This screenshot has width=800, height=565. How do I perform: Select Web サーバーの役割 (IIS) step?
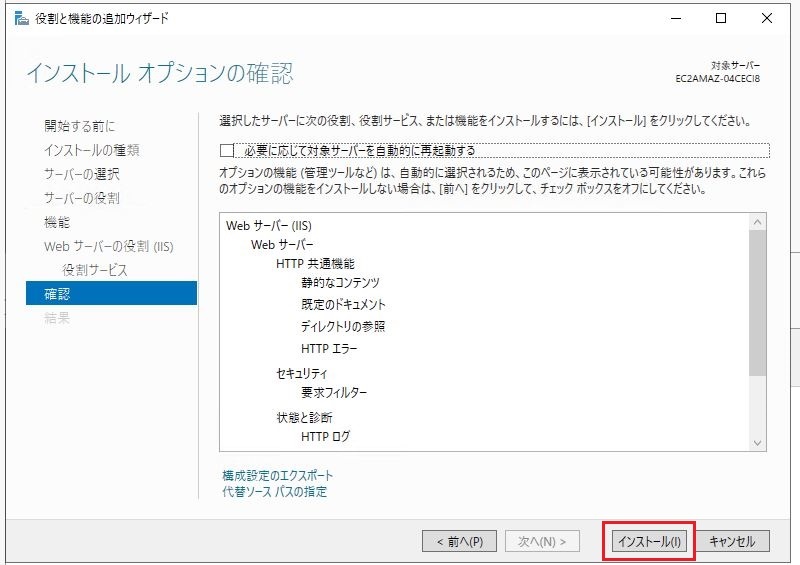click(109, 246)
